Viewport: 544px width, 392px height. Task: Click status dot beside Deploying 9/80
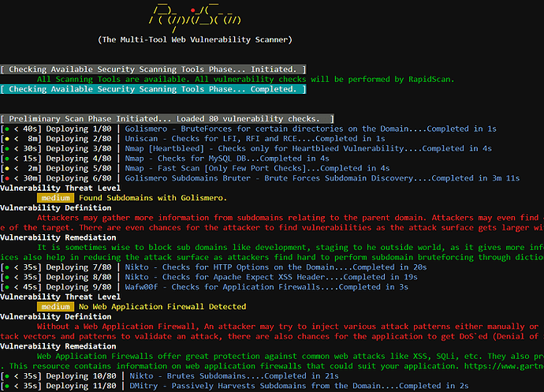click(8, 287)
